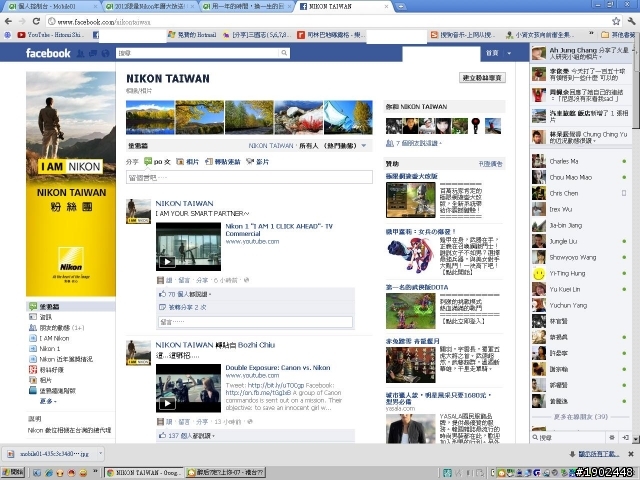Show more bookmarks with the chevron
The height and width of the screenshot is (480, 640).
pos(591,33)
